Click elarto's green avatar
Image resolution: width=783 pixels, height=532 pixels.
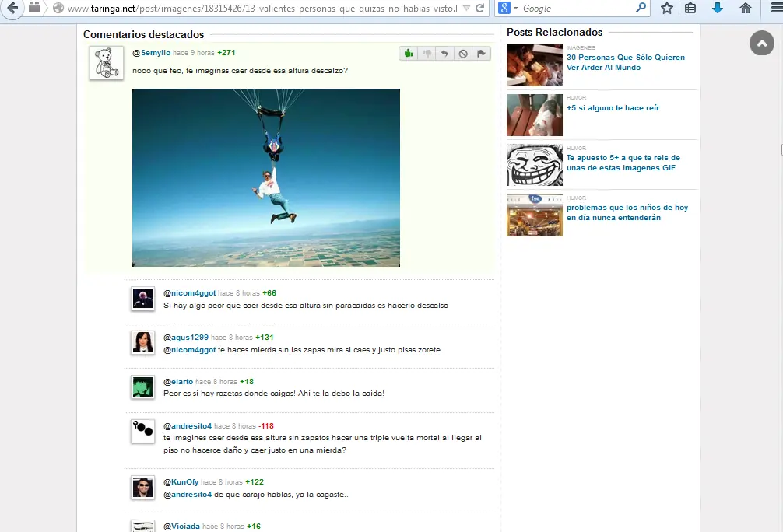coord(142,387)
